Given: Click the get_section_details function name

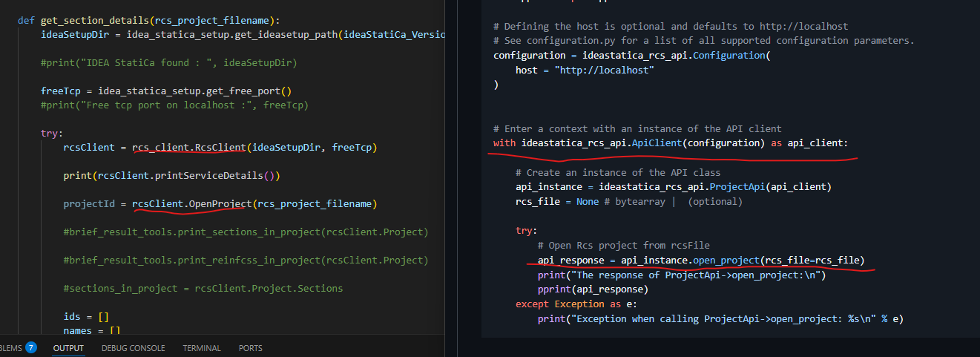Looking at the screenshot, I should [91, 20].
